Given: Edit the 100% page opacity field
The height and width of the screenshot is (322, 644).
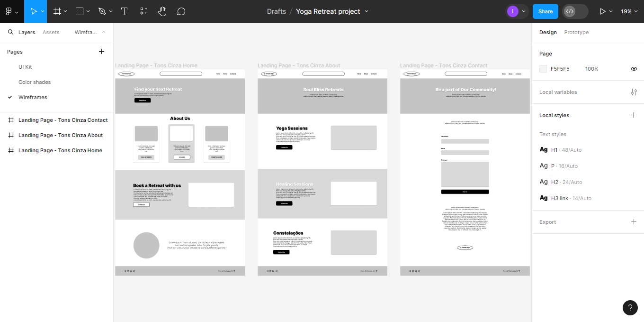Looking at the screenshot, I should pyautogui.click(x=592, y=69).
